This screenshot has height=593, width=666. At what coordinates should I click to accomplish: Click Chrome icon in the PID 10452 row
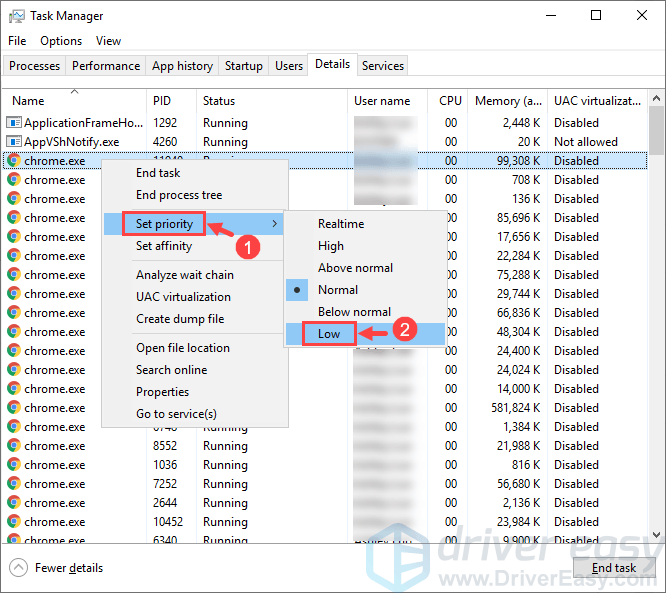click(x=14, y=522)
